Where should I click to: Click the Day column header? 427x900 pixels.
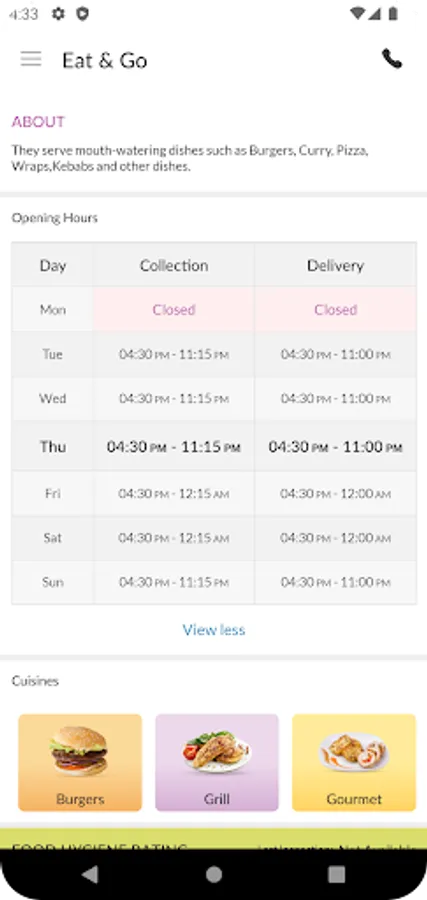53,265
